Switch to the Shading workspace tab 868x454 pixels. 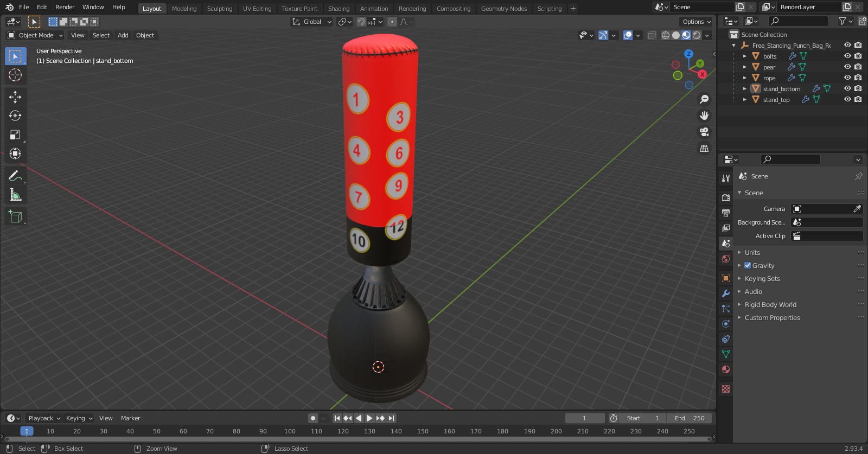click(339, 9)
